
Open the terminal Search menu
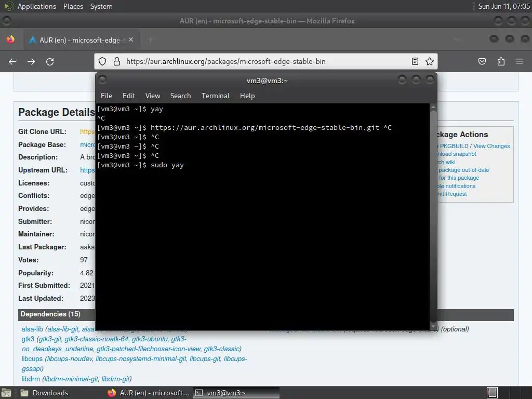coord(180,96)
